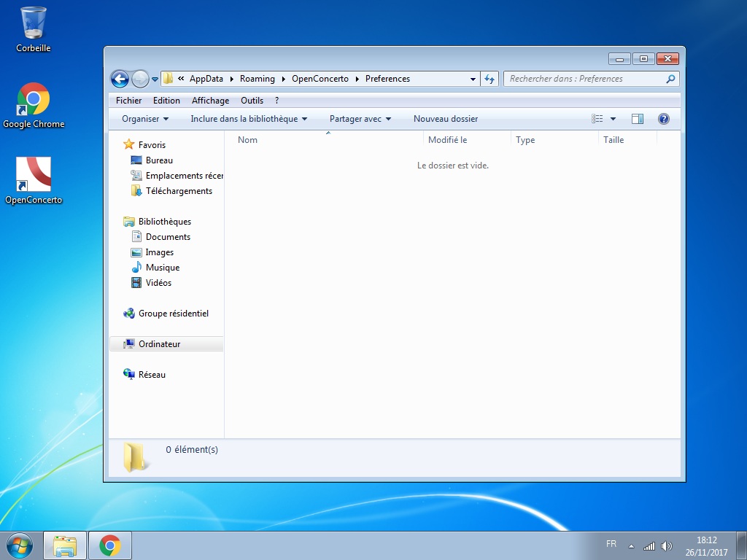Create a Nouveau dossier

pos(446,119)
